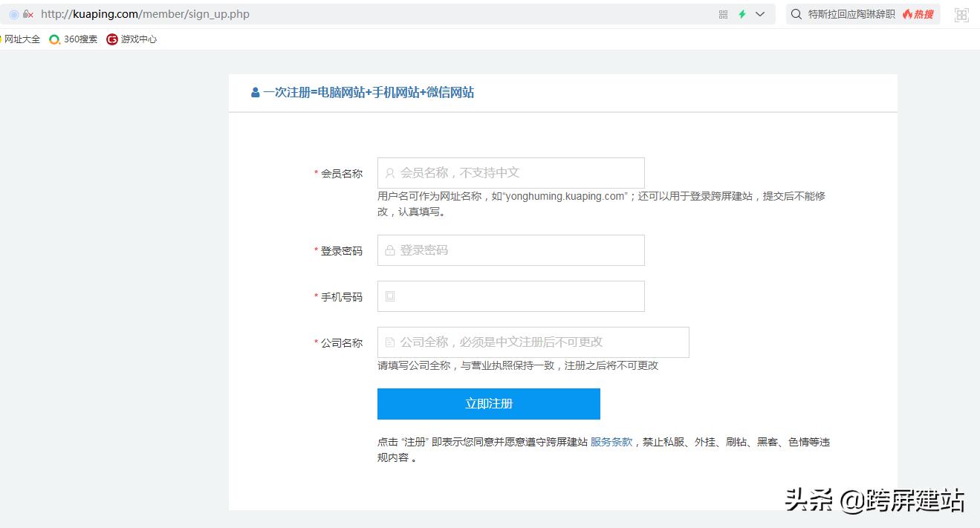Click the 公司名称 field label
The width and height of the screenshot is (980, 528).
[342, 343]
